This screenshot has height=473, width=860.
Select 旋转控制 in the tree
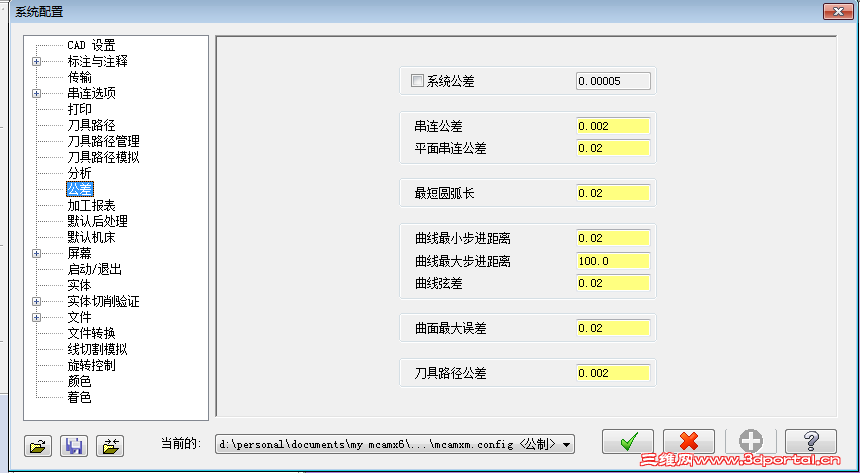91,365
